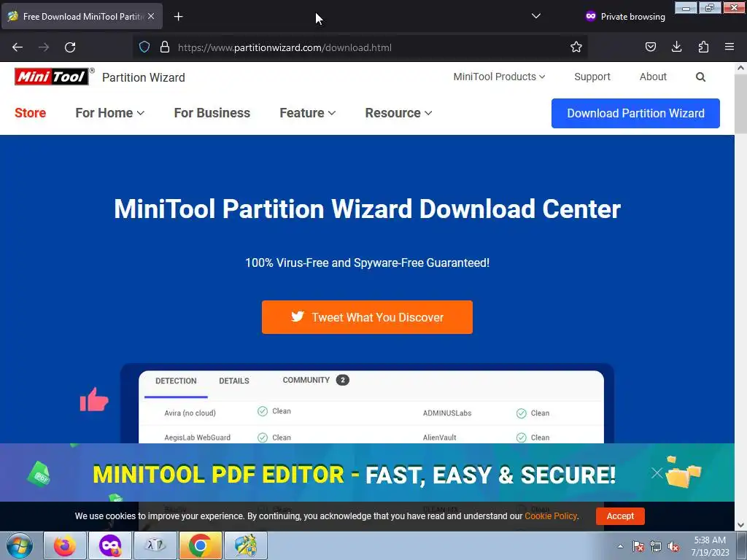Open the About link

pos(653,77)
